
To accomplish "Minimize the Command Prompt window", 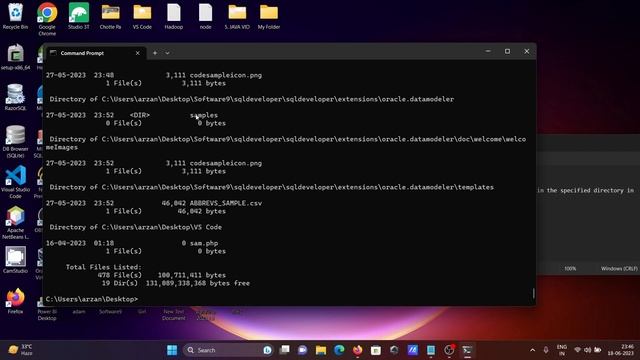I will coord(488,51).
